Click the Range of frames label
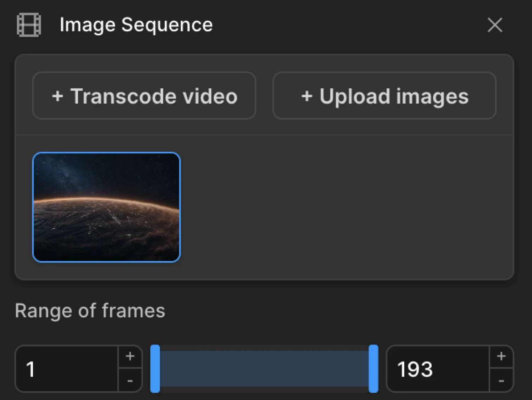Screen dimensions: 532x400 (x=90, y=311)
